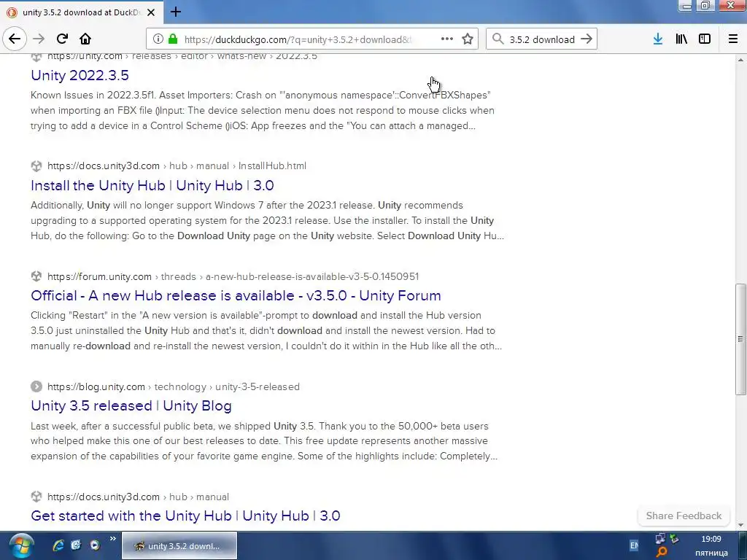This screenshot has height=560, width=747.
Task: Click the blog.unity.com unity-3-5-released URL
Action: click(x=174, y=386)
